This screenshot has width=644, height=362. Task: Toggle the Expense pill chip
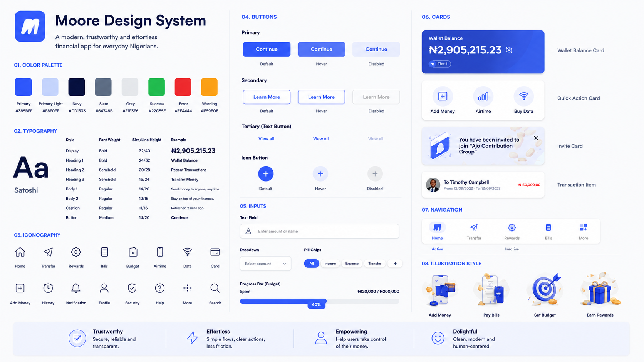[352, 264]
